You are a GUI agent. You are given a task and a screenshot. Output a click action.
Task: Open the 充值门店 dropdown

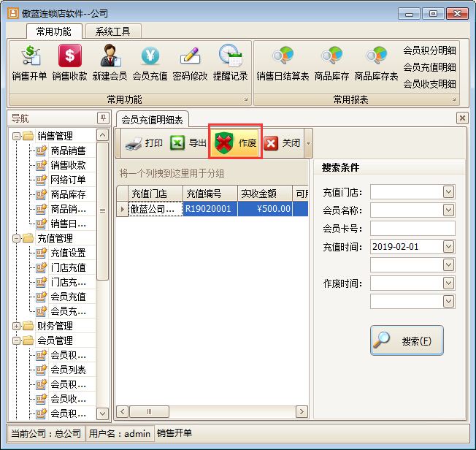[449, 192]
